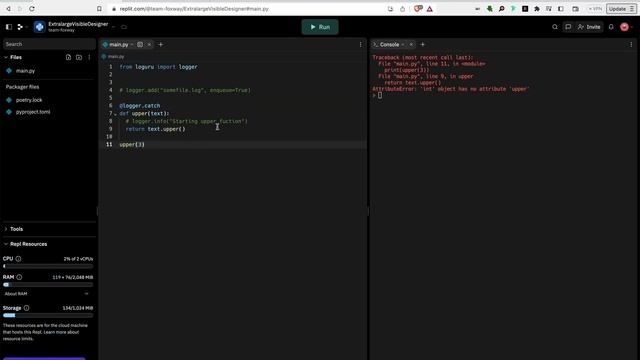Open the repl name dropdown arrow

114,27
